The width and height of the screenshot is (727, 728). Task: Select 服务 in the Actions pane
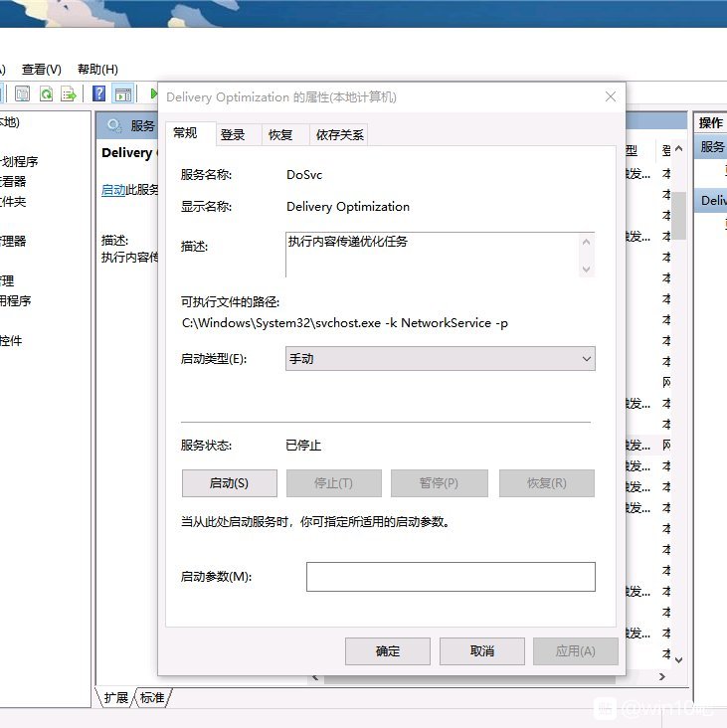point(711,147)
